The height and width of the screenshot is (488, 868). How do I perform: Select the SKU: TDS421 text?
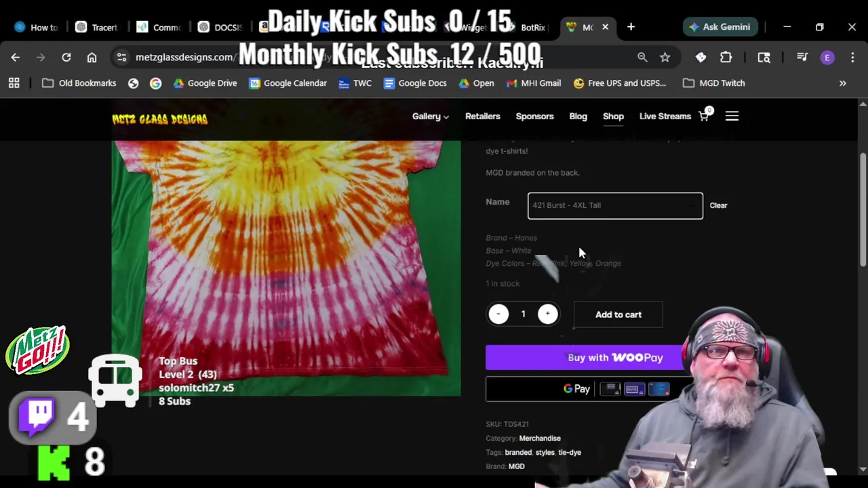click(x=507, y=424)
